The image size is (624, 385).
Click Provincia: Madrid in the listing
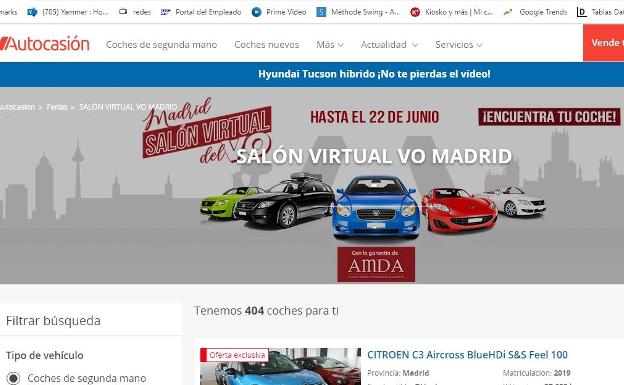[398, 373]
